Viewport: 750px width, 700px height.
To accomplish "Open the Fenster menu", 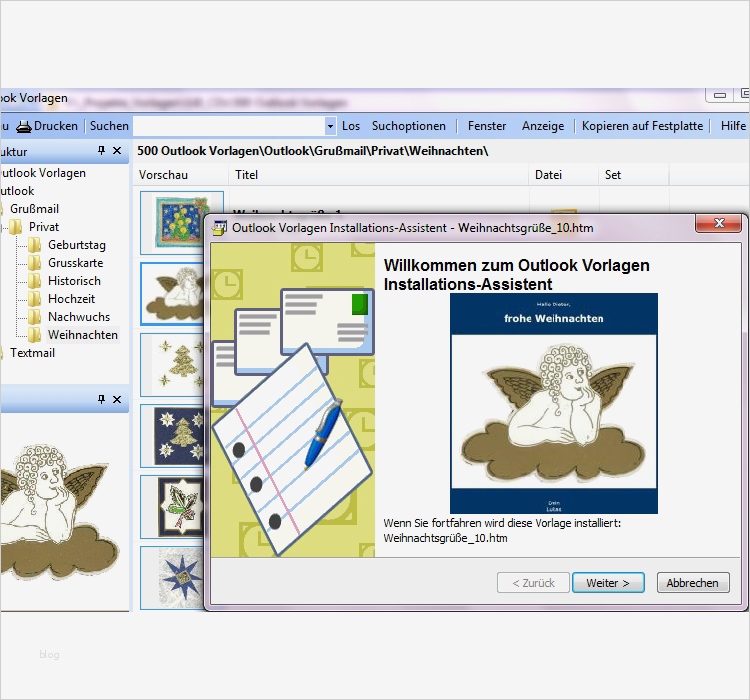I will [x=486, y=126].
